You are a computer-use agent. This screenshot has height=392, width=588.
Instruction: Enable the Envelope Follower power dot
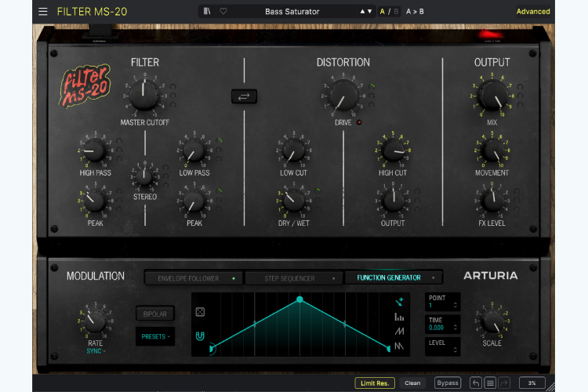point(234,278)
